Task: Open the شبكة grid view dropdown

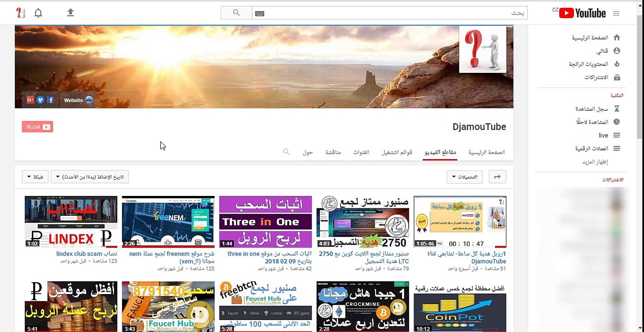Action: (x=35, y=177)
